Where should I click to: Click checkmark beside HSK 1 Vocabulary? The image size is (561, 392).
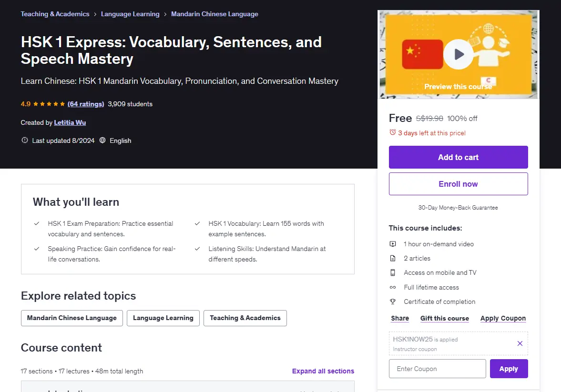pos(197,223)
